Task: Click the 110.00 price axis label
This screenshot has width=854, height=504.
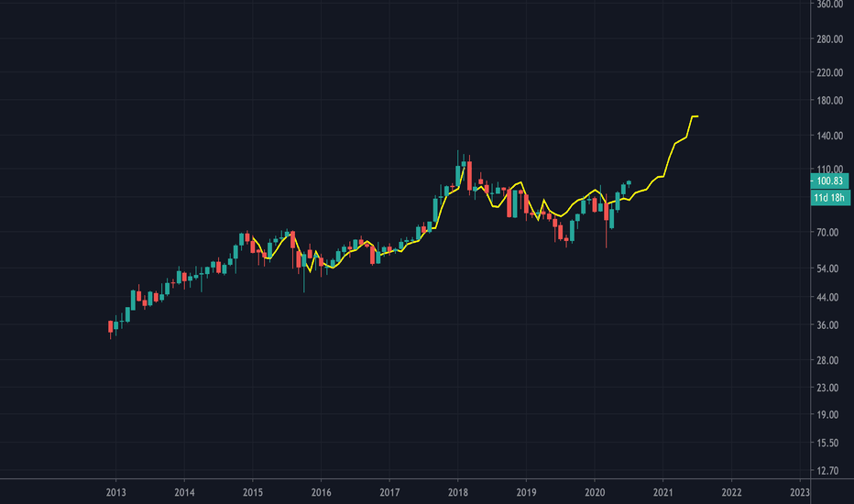Action: tap(830, 169)
